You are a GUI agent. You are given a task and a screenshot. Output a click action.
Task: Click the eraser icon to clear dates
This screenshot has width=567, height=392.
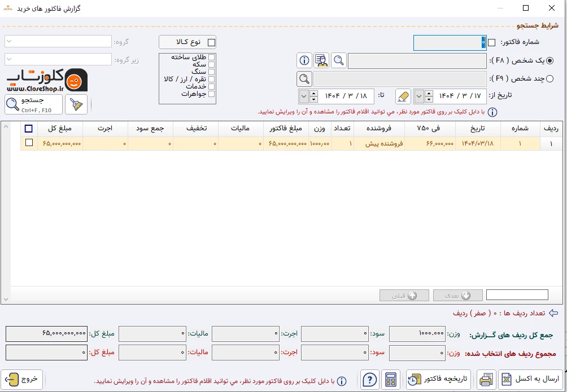tap(403, 96)
